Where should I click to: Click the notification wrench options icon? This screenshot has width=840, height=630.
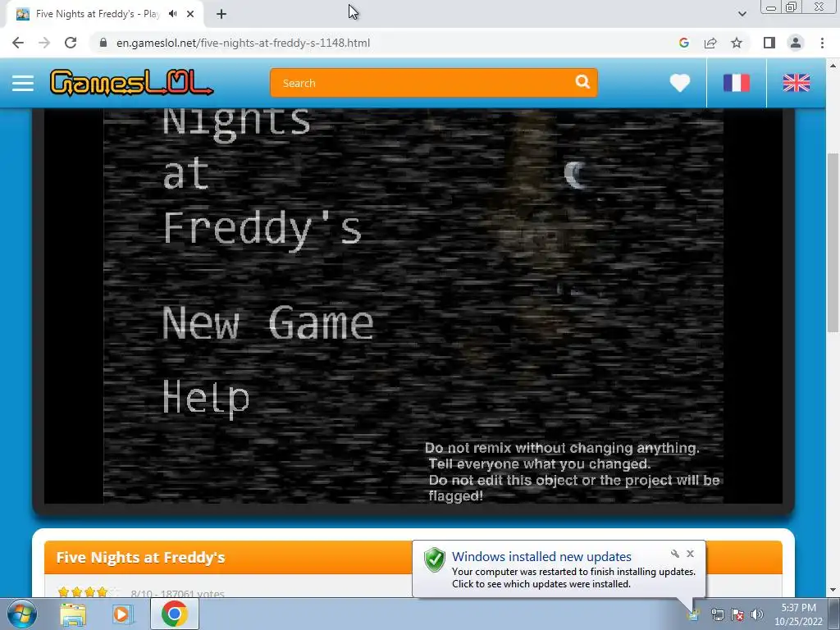(675, 554)
